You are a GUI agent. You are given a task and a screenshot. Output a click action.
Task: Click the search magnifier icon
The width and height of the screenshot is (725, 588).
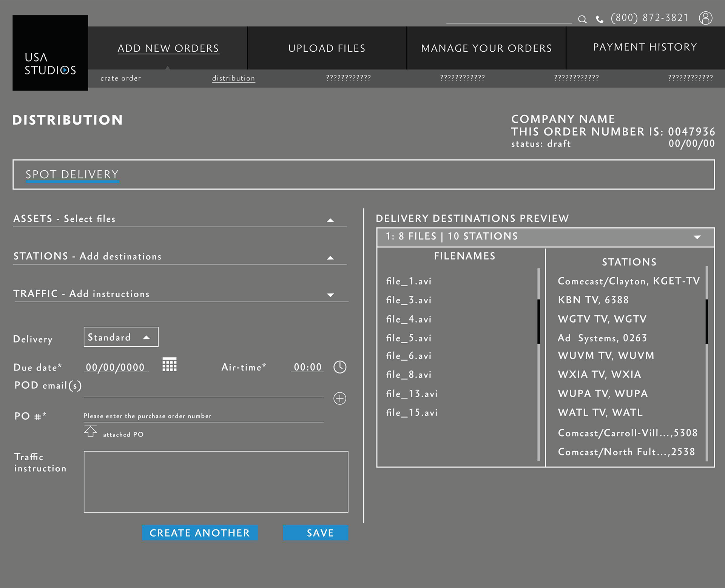[x=582, y=19]
